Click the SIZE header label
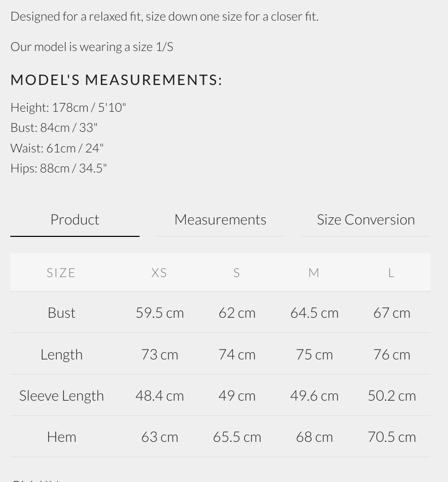The height and width of the screenshot is (482, 448). 61,272
